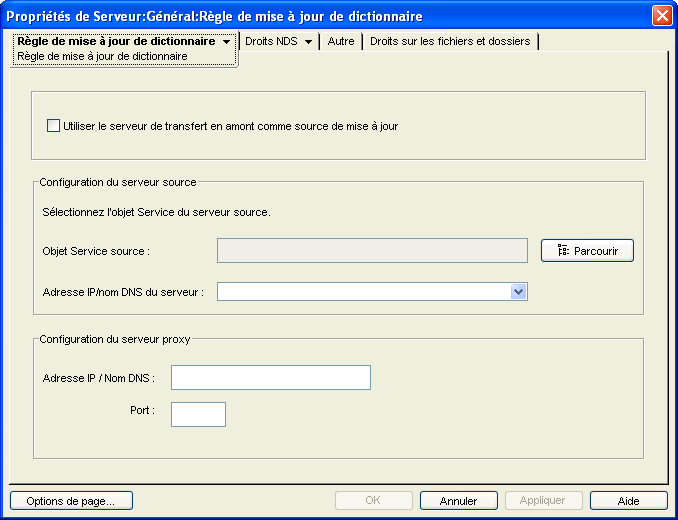Viewport: 678px width, 520px height.
Task: Switch to the Autre tab
Action: coord(341,42)
